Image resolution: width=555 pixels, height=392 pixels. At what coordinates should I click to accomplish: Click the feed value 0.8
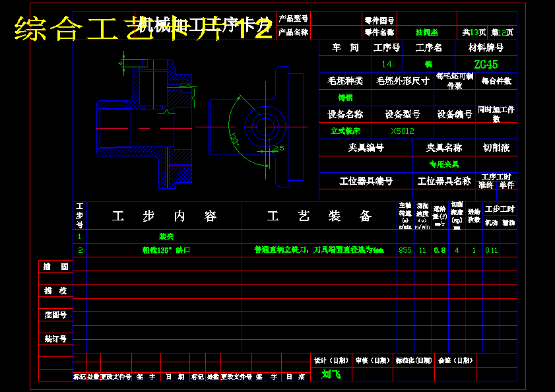440,250
